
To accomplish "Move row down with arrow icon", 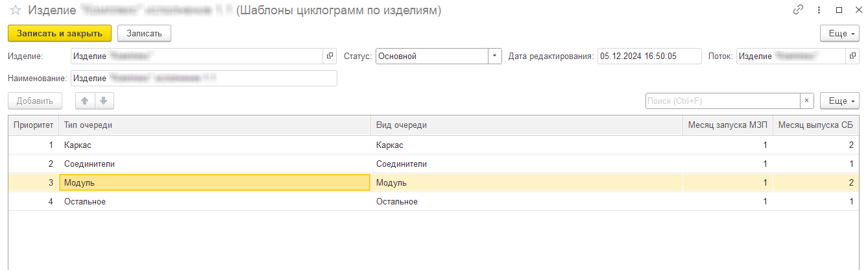I will coord(104,101).
